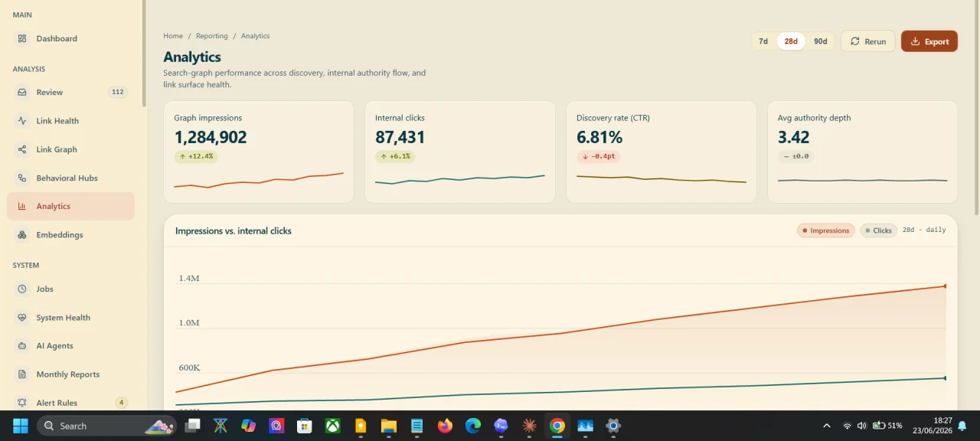This screenshot has width=980, height=441.
Task: Navigate to the AI Agents label
Action: click(x=55, y=346)
